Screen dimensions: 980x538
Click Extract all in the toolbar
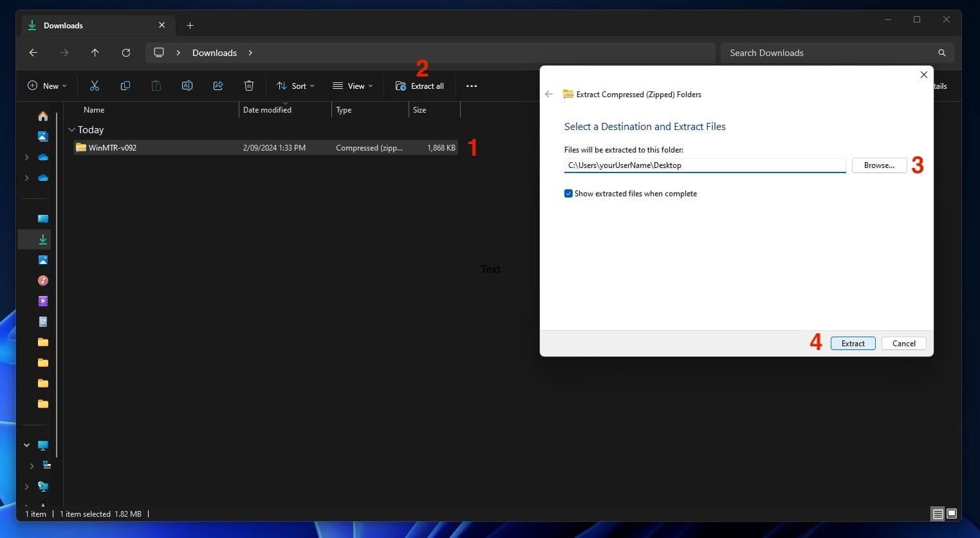point(420,86)
